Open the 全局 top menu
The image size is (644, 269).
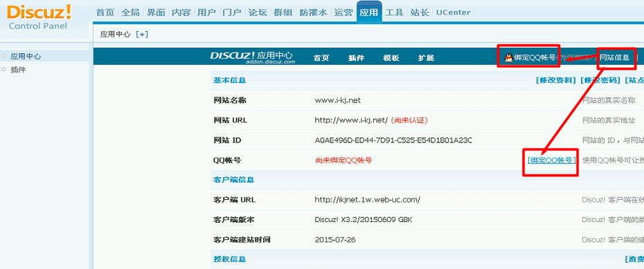point(131,12)
